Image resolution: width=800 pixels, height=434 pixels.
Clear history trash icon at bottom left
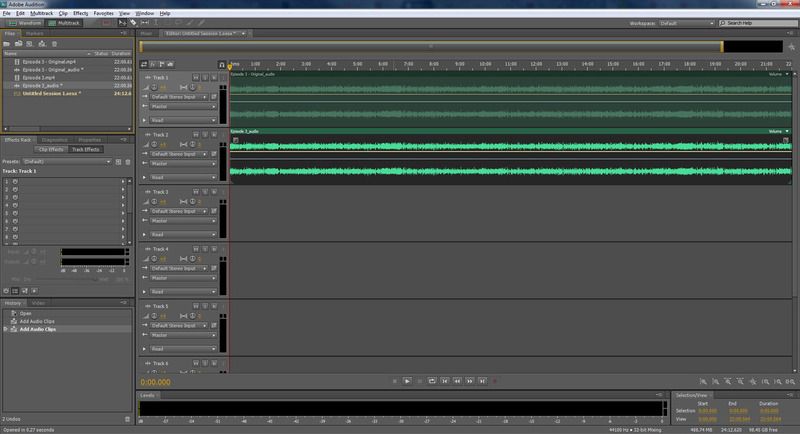point(128,419)
